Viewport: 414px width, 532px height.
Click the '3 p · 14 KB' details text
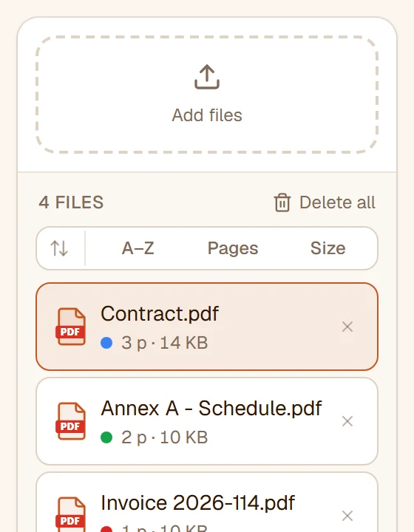(x=165, y=343)
